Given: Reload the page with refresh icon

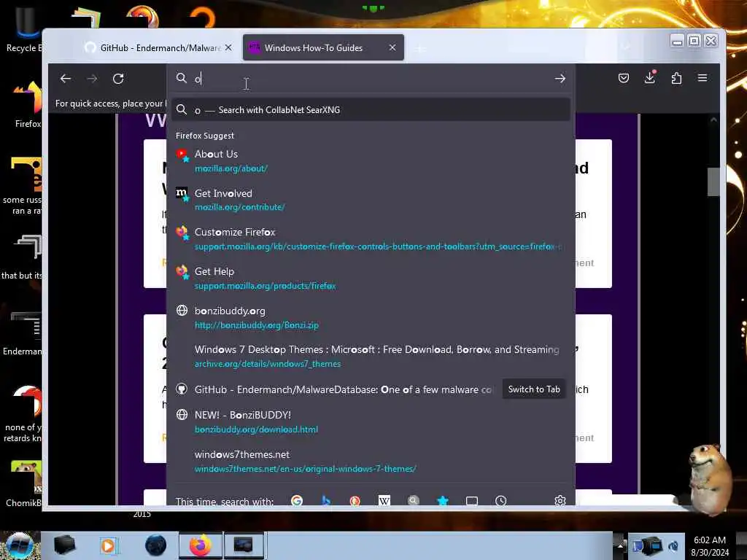Looking at the screenshot, I should point(118,79).
